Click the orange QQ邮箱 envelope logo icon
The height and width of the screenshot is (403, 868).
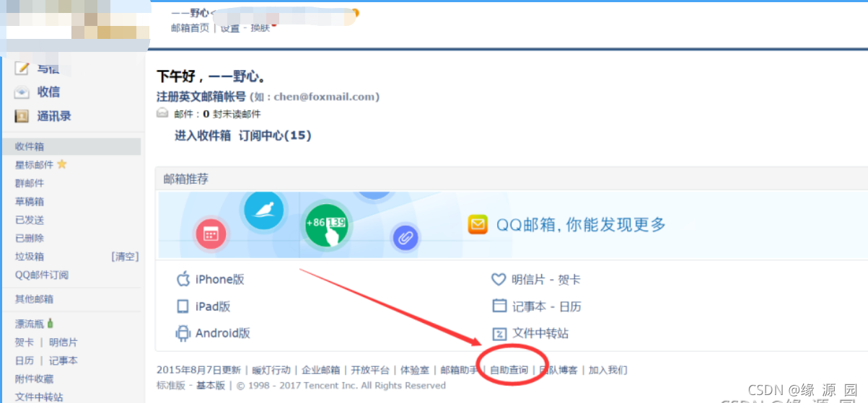click(478, 224)
